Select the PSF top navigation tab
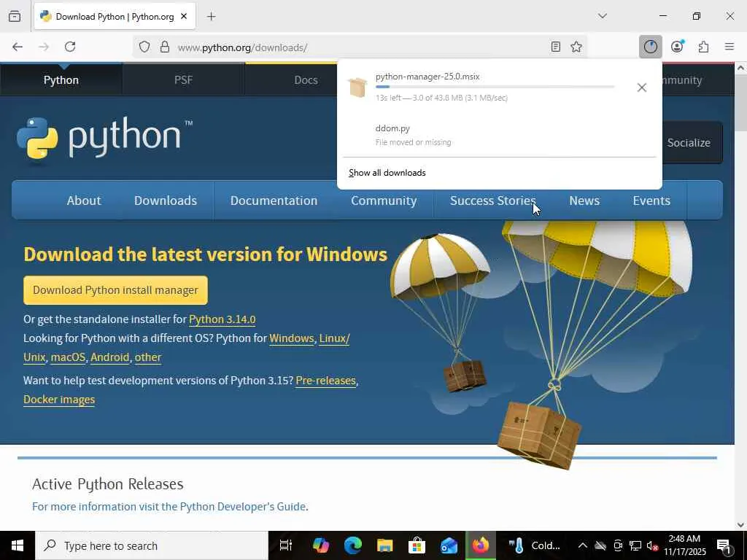The height and width of the screenshot is (560, 747). pyautogui.click(x=183, y=80)
